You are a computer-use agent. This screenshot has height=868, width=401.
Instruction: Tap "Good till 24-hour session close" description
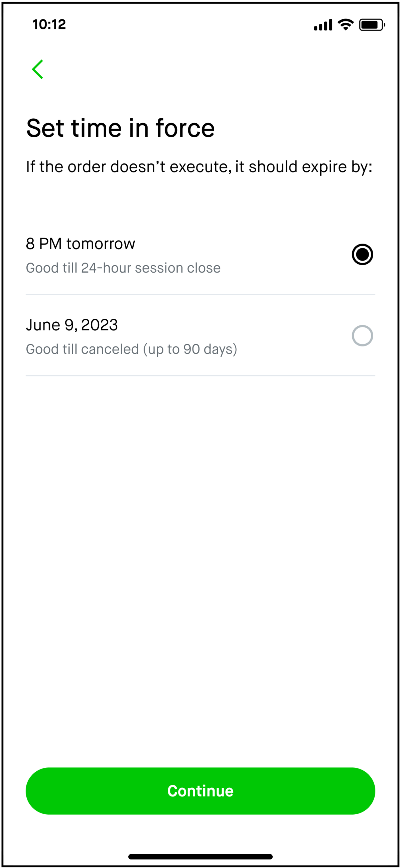tap(123, 268)
